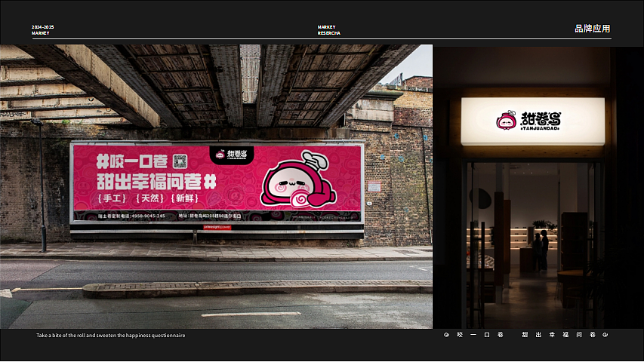644x362 pixels.
Task: Click the swirl icon before 咬一口卷 in footer
Action: pos(446,335)
